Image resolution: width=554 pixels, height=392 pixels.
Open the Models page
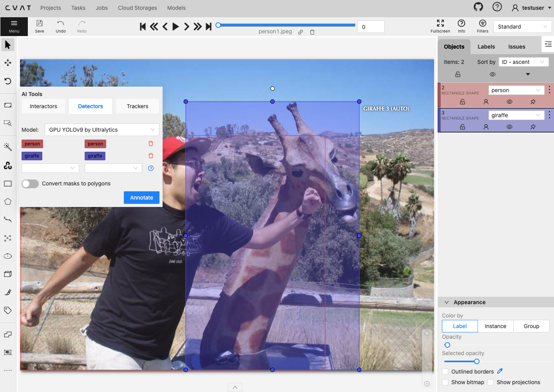tap(176, 8)
